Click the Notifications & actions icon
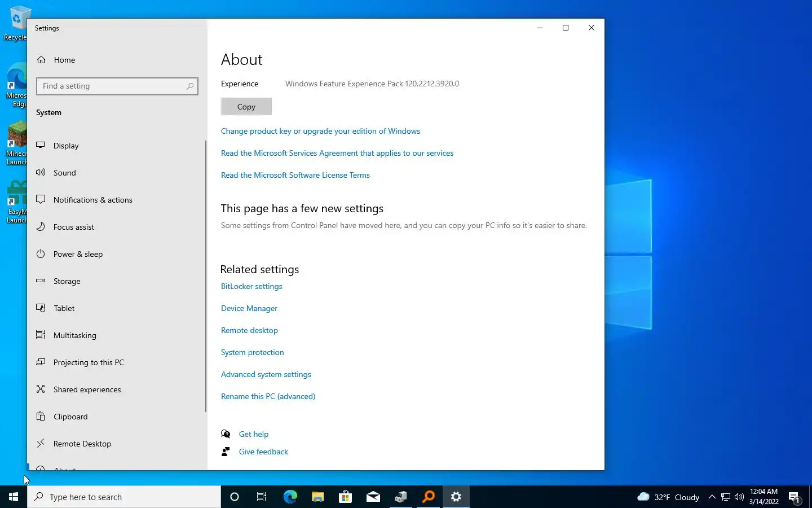Viewport: 812px width, 508px height. coord(41,199)
